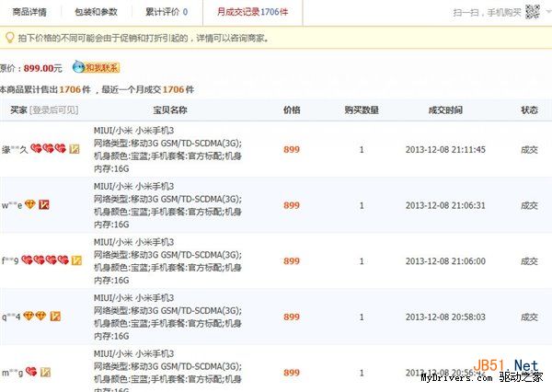
Task: Click the 扫一扫，手机购买 text
Action: [488, 13]
